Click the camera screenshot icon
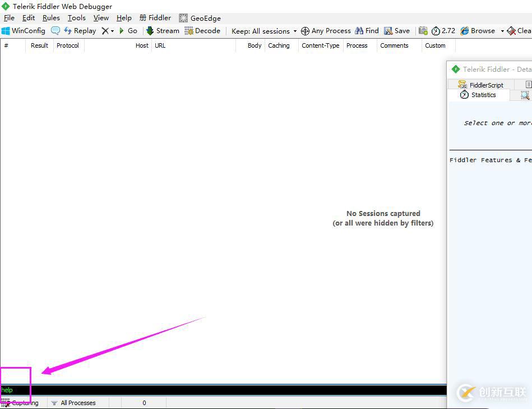The image size is (532, 409). 423,31
